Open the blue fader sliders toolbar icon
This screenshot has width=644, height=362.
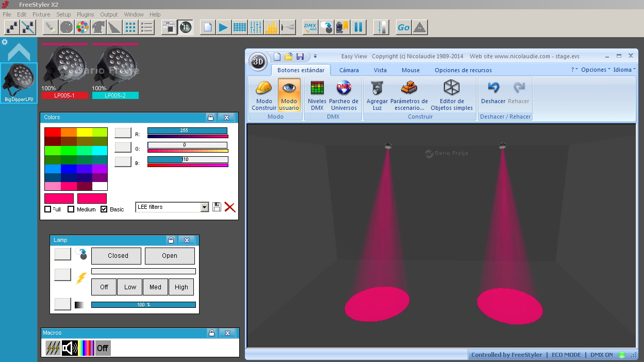(x=256, y=27)
